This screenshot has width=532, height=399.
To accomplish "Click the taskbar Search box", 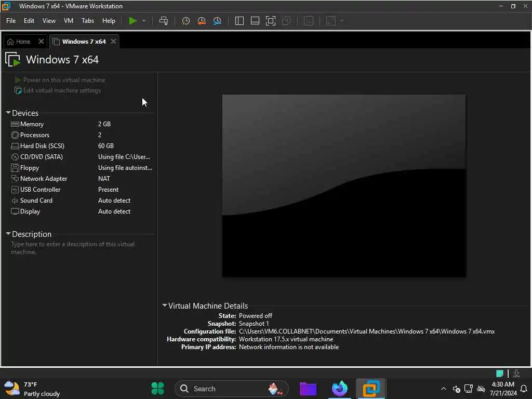I will pos(231,389).
